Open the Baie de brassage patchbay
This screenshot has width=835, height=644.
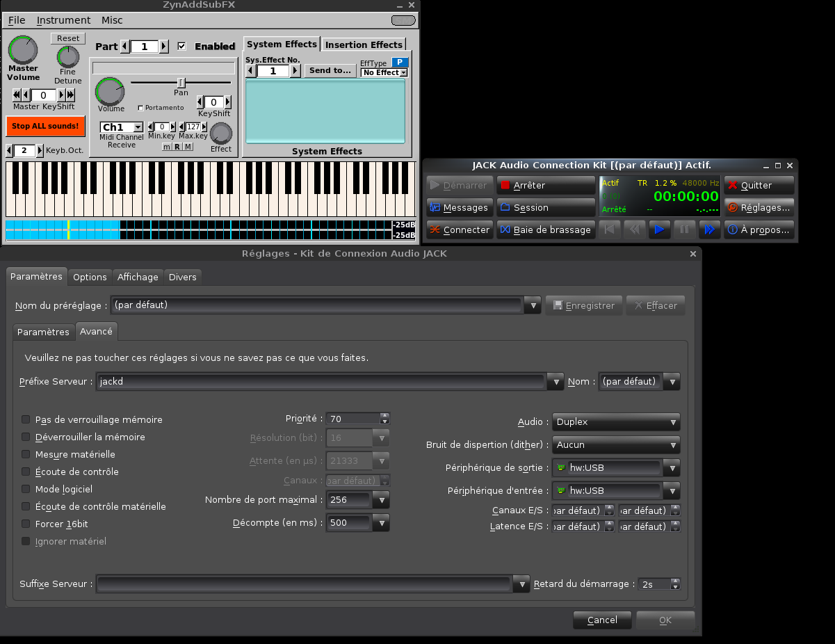coord(546,230)
